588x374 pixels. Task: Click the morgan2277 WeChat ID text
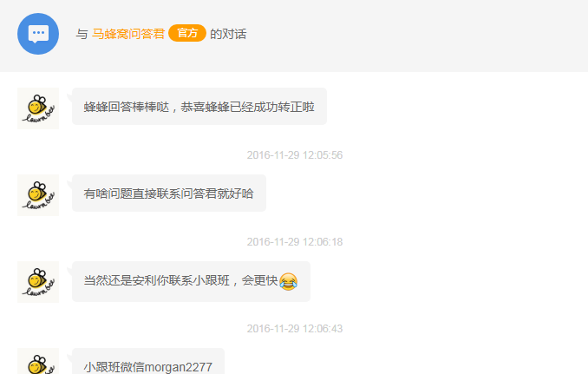tap(179, 367)
